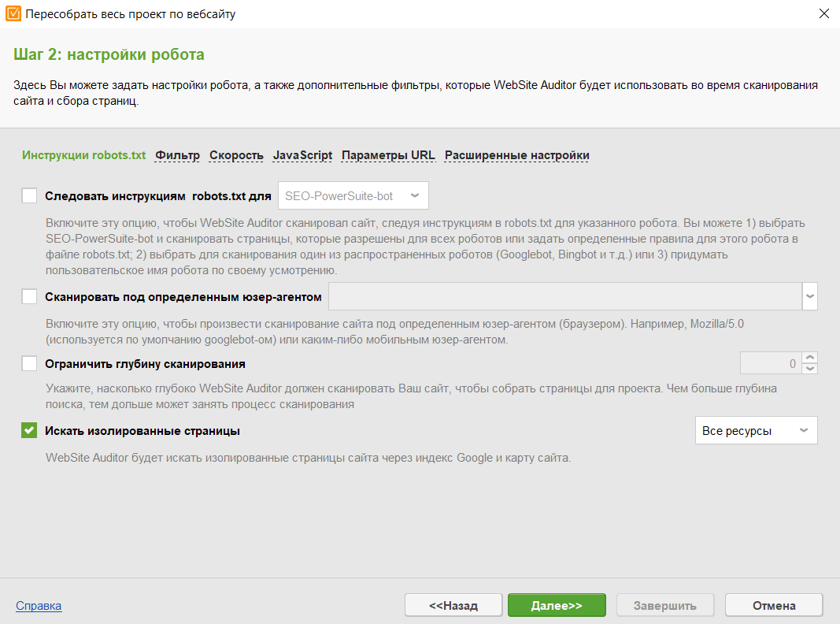840x624 pixels.
Task: Uncheck 'Искать изолированные страницы' checkbox
Action: (x=29, y=430)
